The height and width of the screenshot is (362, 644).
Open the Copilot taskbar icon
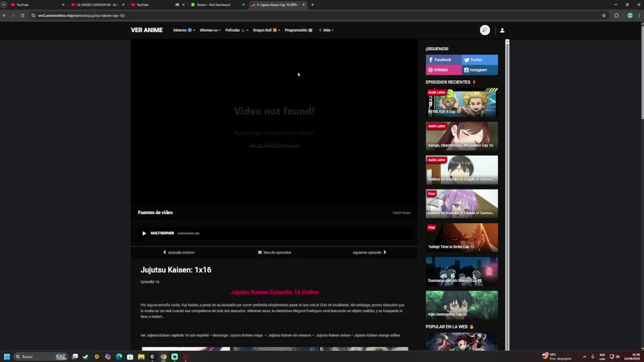[108, 356]
